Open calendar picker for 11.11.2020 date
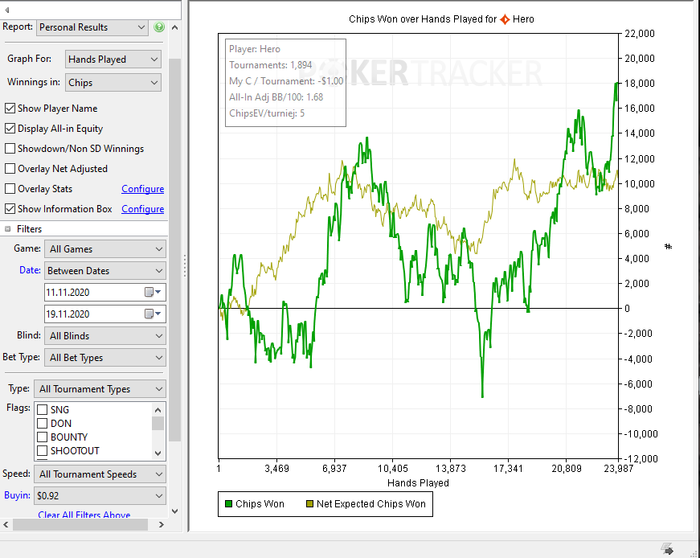 tap(153, 292)
